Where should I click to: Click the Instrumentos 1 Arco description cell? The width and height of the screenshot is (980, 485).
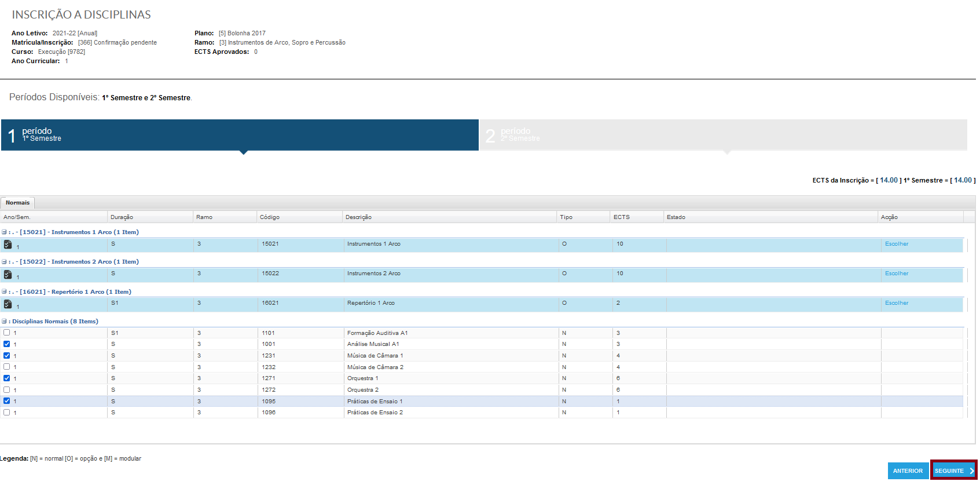pos(450,245)
